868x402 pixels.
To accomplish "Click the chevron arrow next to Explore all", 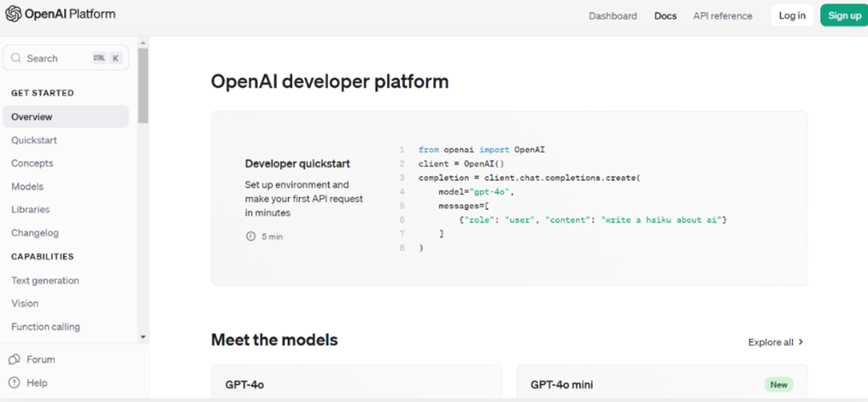I will click(801, 342).
